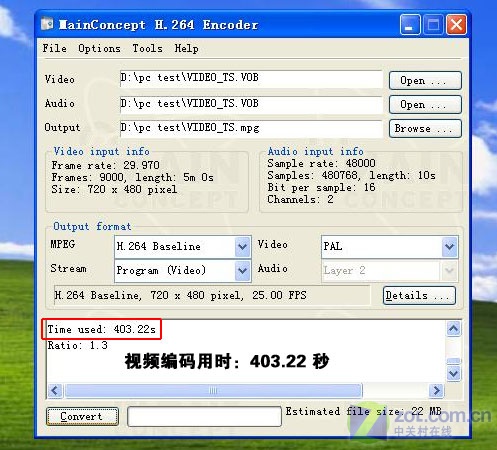497x450 pixels.
Task: Click log vertical scrollbar down arrow
Action: point(453,373)
